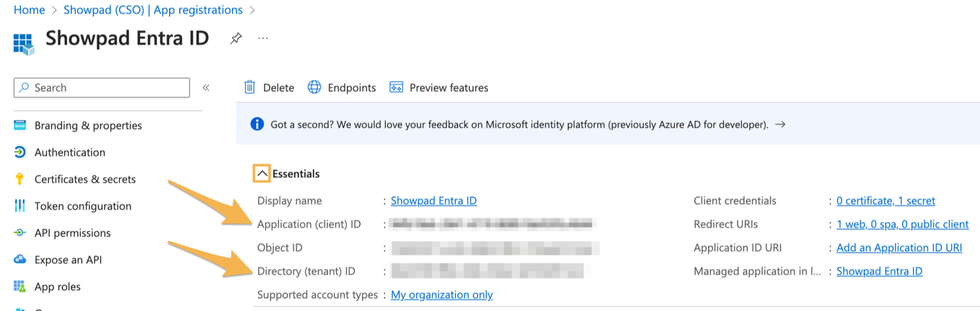Click the Endpoints globe icon
980x311 pixels.
314,87
